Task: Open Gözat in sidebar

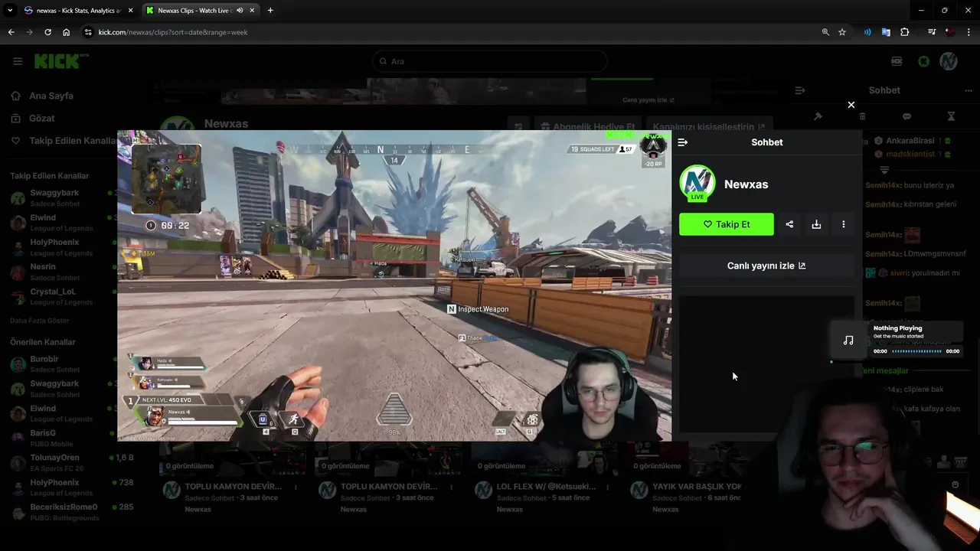Action: pyautogui.click(x=42, y=118)
